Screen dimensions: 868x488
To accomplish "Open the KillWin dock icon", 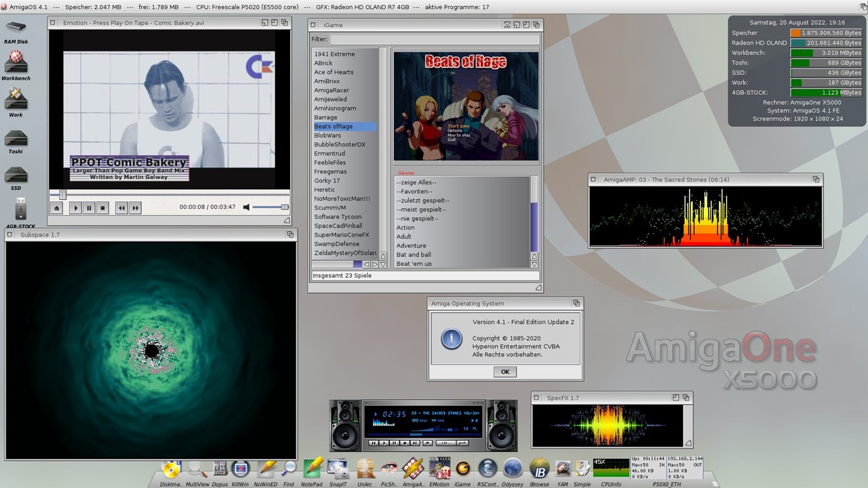I will pos(241,469).
